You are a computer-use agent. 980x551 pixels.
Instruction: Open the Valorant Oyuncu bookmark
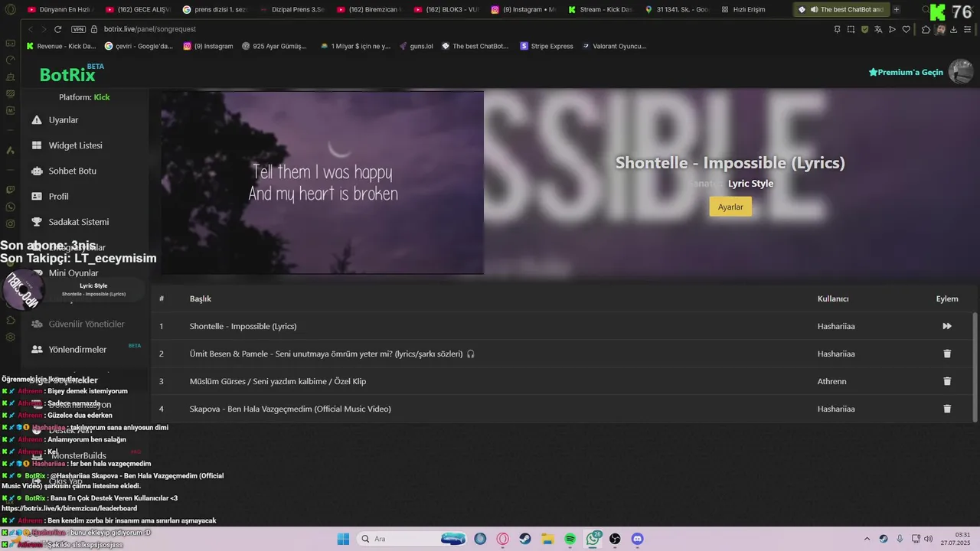pos(614,46)
